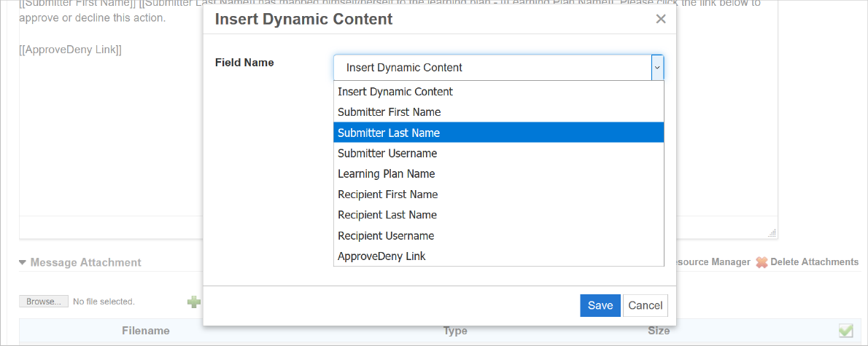868x346 pixels.
Task: Pick Submitter Username in dropdown list
Action: coord(387,153)
